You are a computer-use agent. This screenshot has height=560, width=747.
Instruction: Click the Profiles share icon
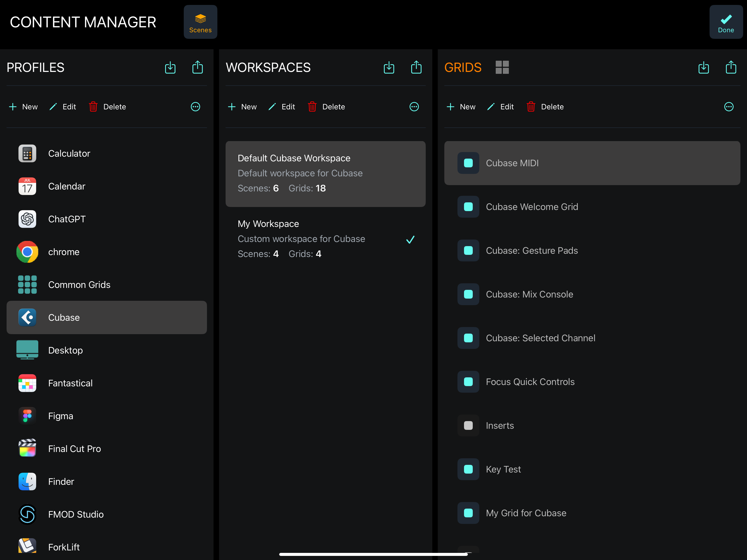198,67
